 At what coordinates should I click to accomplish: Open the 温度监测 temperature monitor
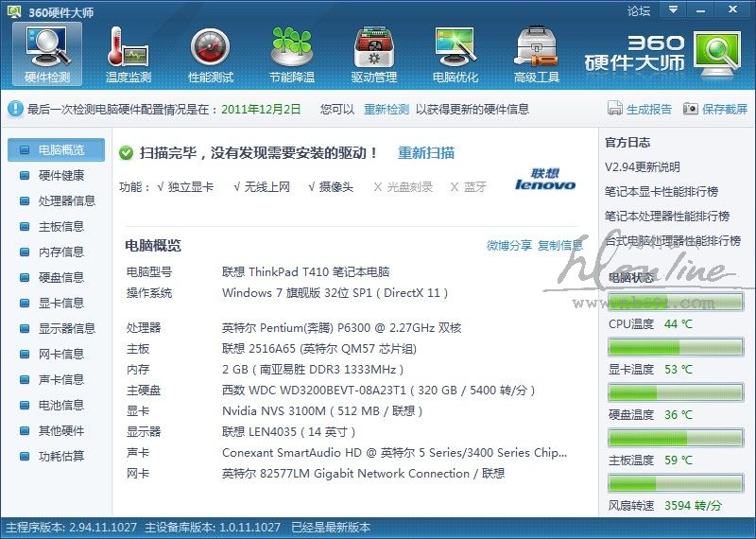(x=129, y=54)
